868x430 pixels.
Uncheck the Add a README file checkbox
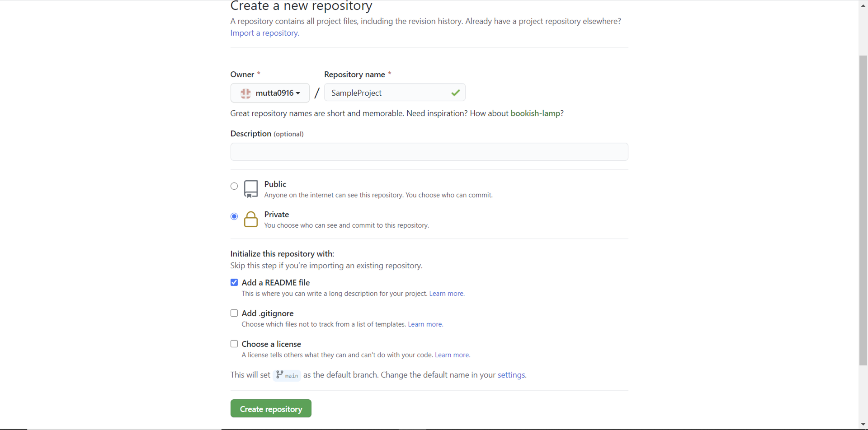[234, 282]
